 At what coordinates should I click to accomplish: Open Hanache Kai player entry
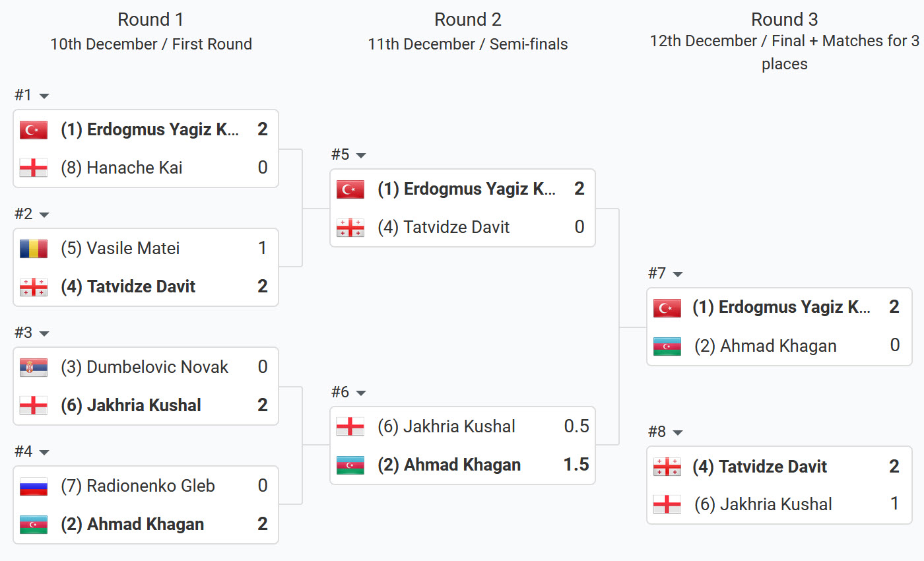(x=134, y=168)
